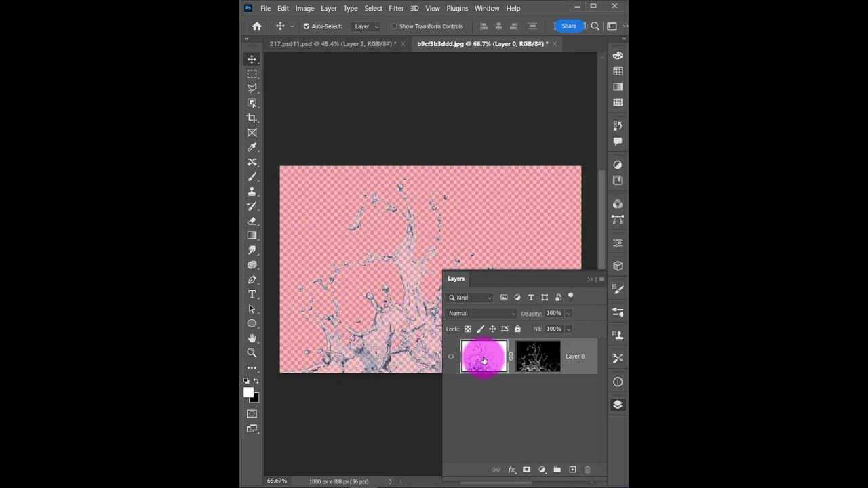This screenshot has width=868, height=488.
Task: Select the Eyedropper tool
Action: click(x=252, y=147)
